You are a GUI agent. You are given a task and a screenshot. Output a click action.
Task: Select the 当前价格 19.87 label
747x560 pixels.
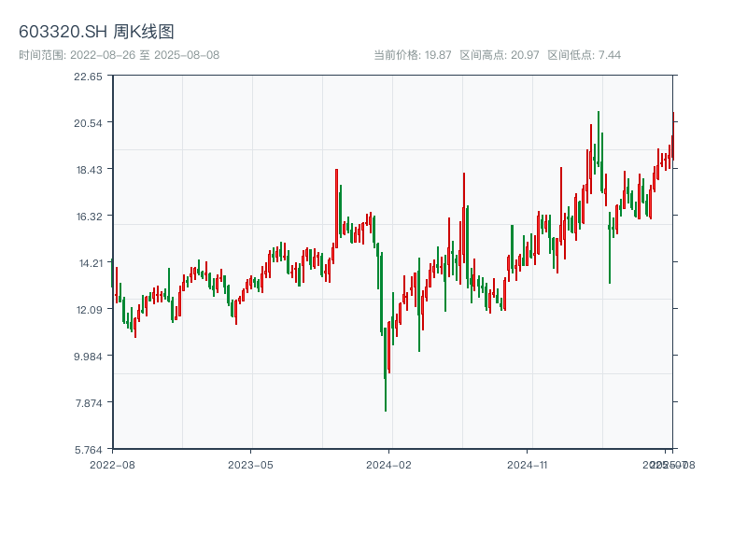[x=413, y=55]
